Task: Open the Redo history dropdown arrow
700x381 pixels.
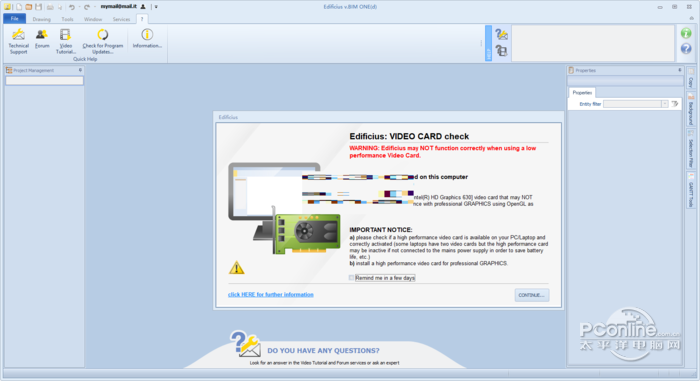Action: point(94,7)
